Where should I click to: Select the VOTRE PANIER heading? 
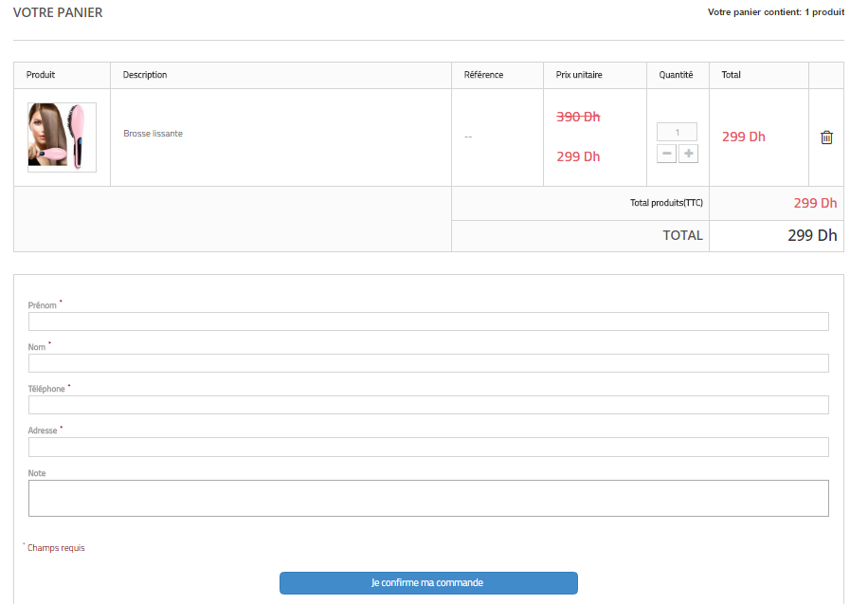[x=58, y=12]
